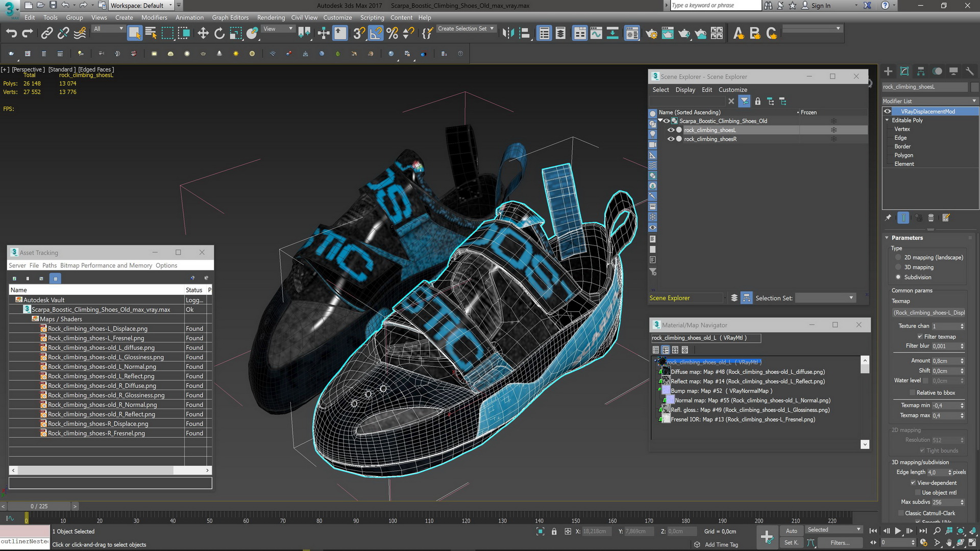980x551 pixels.
Task: Toggle the Percent Snap button
Action: point(392,34)
